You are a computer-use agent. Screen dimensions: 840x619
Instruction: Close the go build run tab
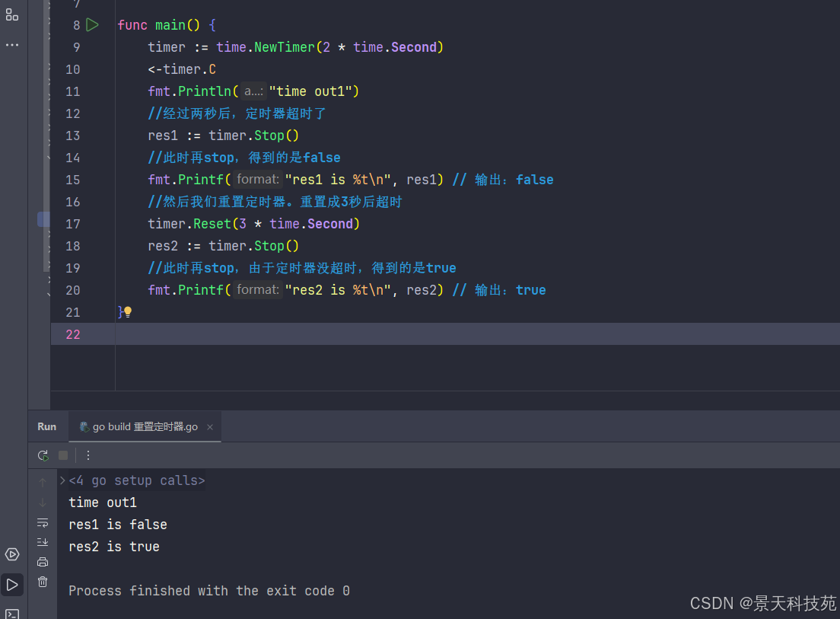point(210,427)
